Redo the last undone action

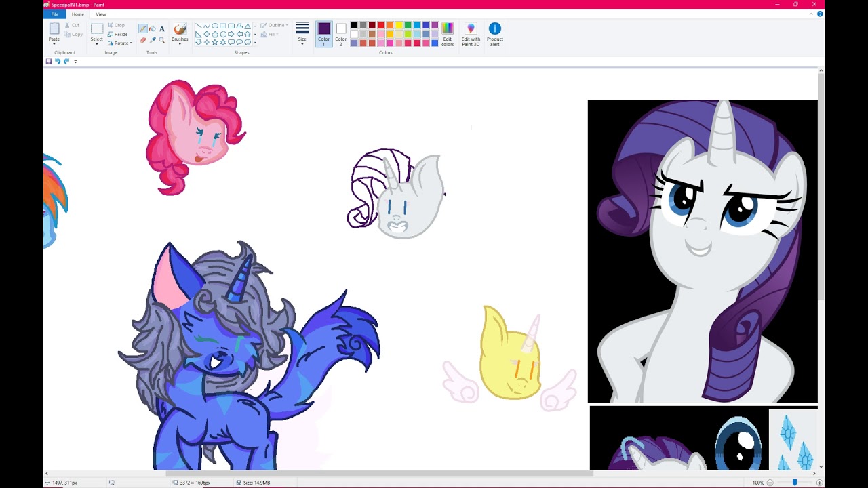click(66, 61)
